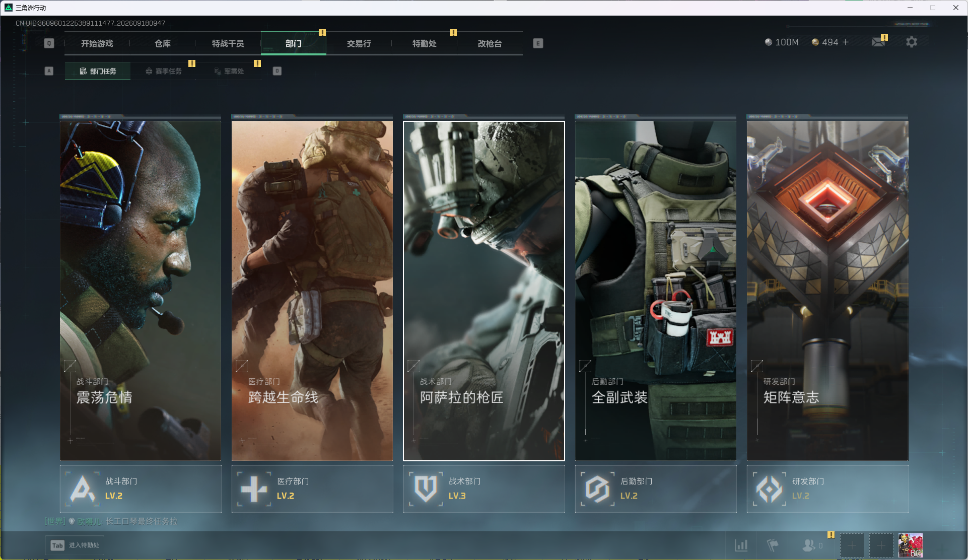Click the Tab 进入特勤处 button
Screen dimensions: 968x560
75,545
